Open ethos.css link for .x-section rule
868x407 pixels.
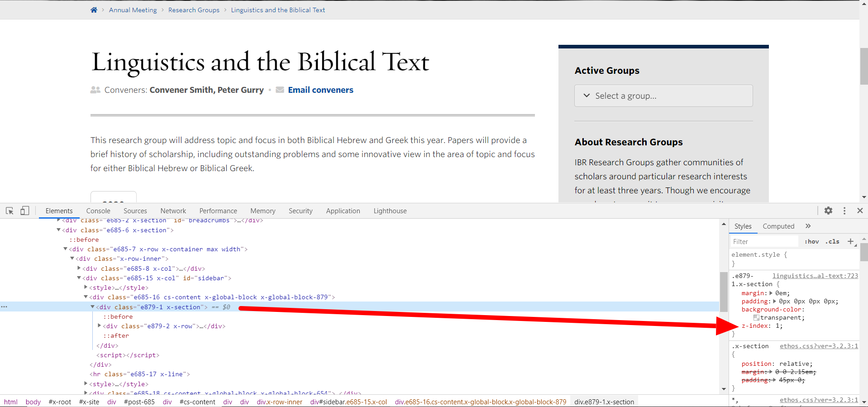point(819,346)
